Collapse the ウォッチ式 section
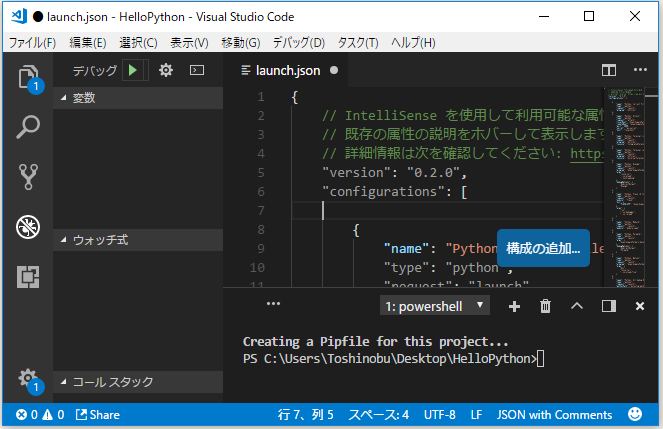 tap(138, 240)
